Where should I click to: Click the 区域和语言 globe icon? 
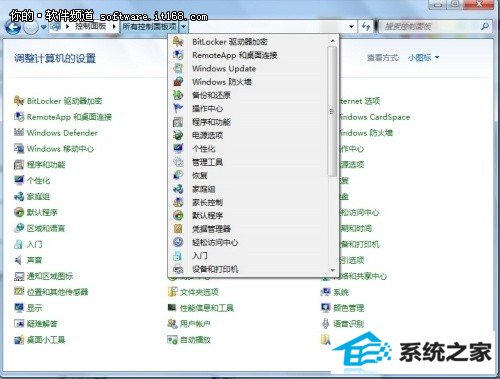point(19,228)
